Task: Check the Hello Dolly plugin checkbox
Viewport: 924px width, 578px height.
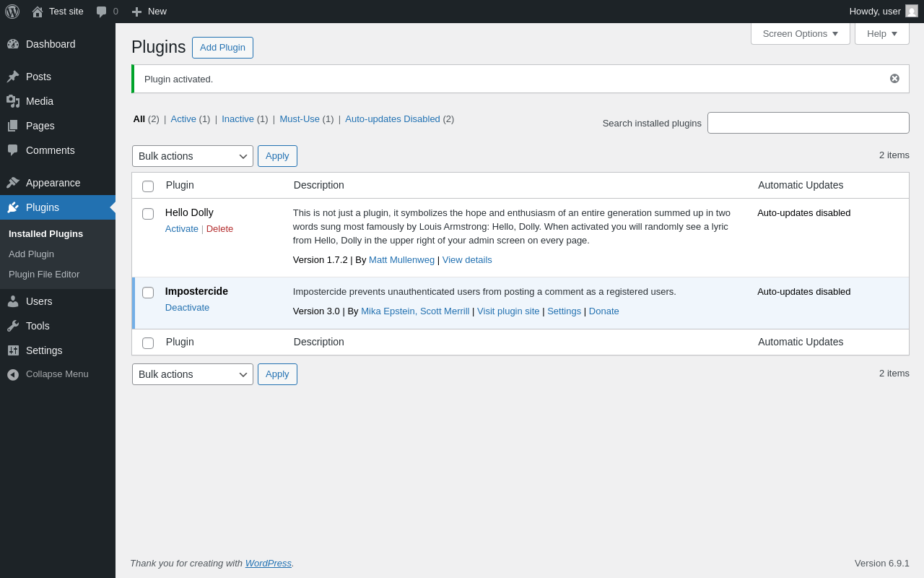Action: (x=148, y=214)
